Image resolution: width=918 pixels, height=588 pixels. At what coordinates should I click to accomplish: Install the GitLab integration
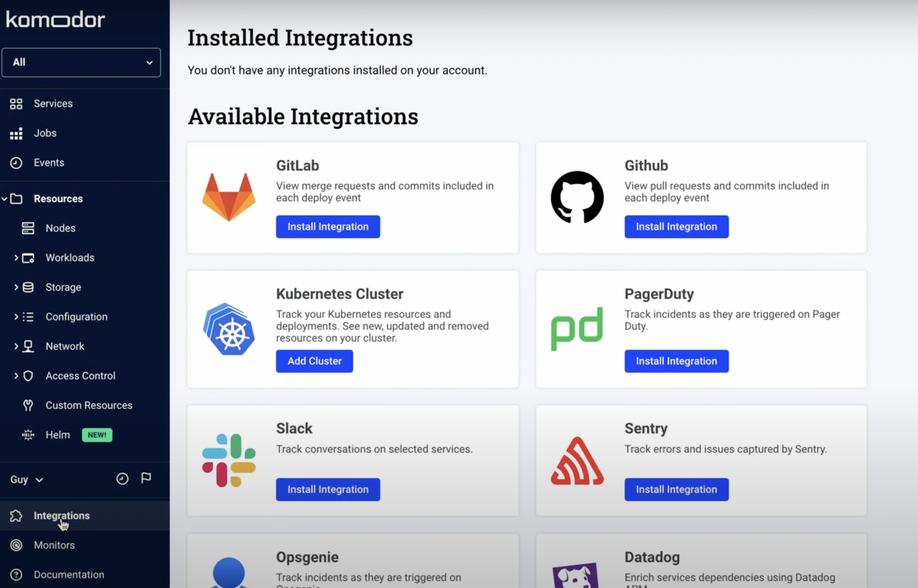click(x=328, y=227)
